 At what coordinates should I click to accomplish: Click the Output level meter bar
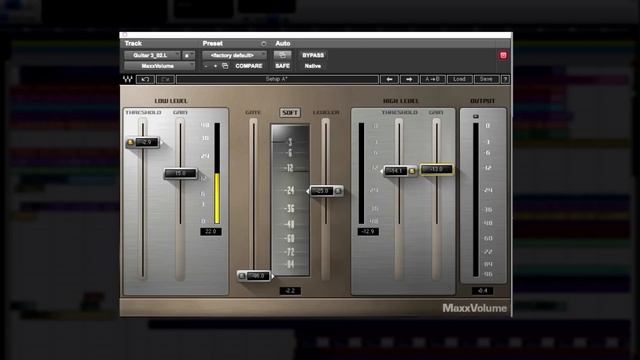coord(476,200)
